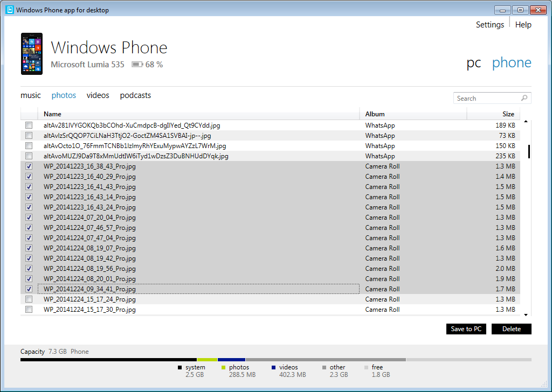The image size is (552, 392).
Task: Click the battery level icon
Action: [x=137, y=65]
